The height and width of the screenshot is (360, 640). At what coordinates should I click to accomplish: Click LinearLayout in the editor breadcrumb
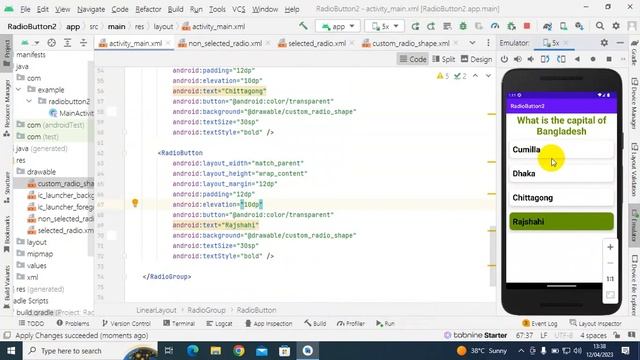click(x=156, y=310)
